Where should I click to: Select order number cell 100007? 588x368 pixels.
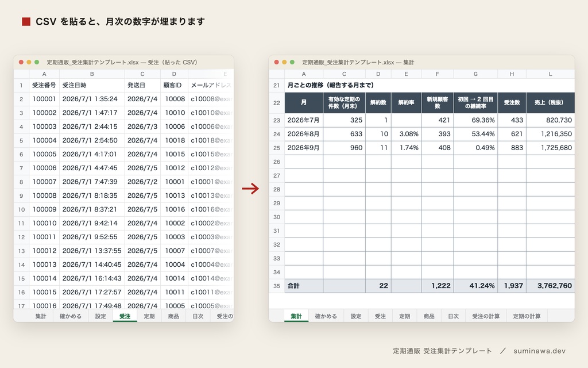44,182
